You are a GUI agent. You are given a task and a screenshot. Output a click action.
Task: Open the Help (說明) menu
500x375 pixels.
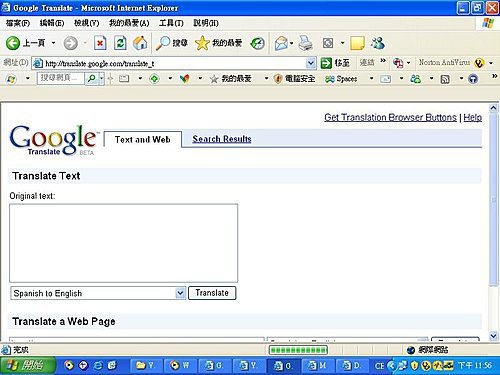(206, 23)
